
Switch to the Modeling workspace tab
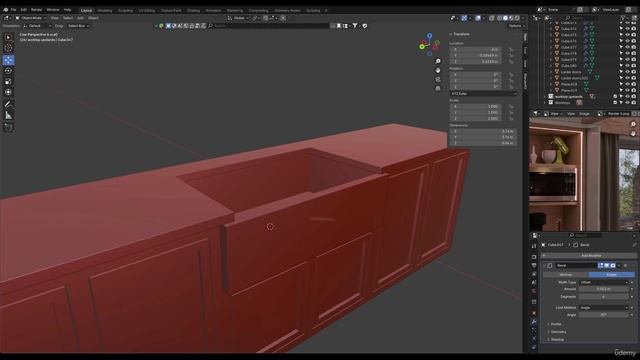105,11
